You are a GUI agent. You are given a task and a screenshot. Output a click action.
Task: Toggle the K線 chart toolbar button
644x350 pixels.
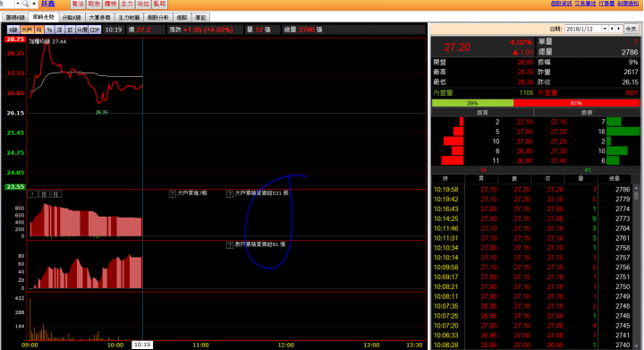(13, 30)
